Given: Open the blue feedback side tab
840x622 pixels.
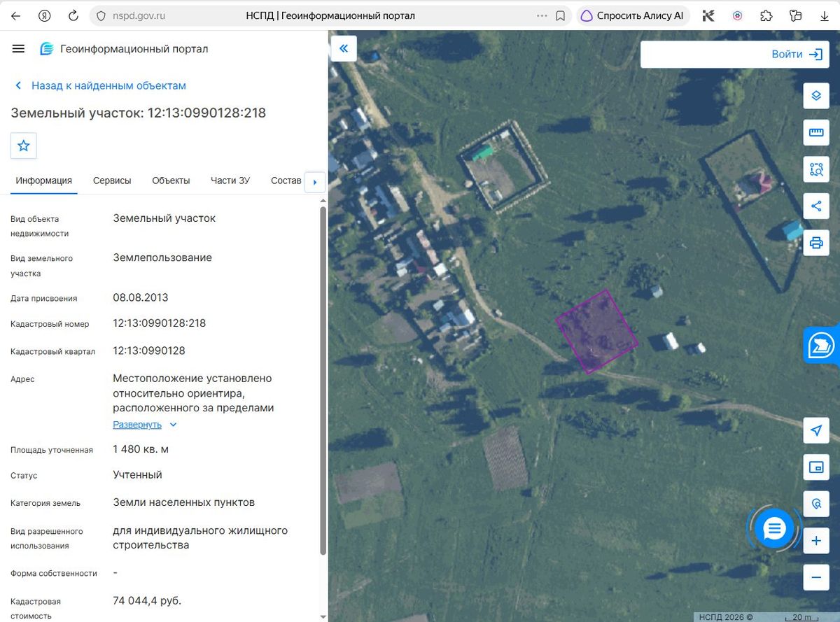Looking at the screenshot, I should (822, 344).
